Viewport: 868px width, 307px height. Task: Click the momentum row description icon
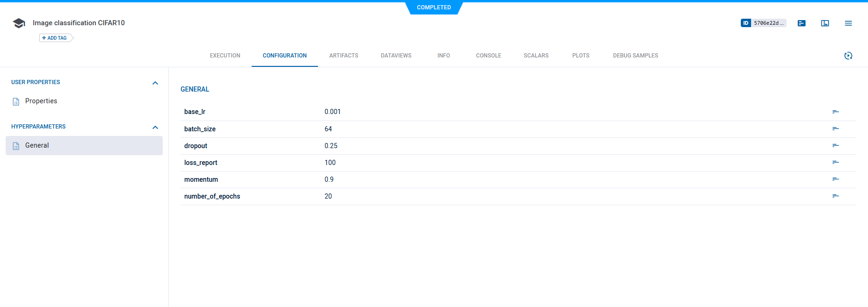836,179
